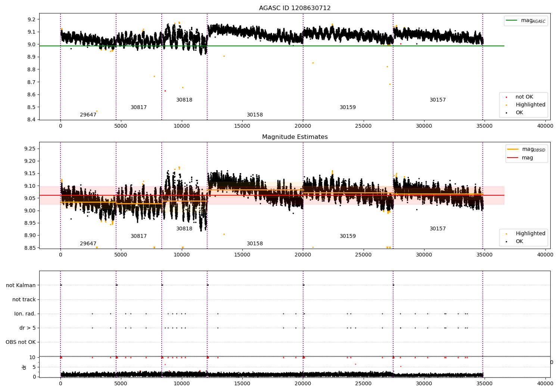Click obsid label 30158 in Magnitude Estimates plot
Viewport: 560px width, 392px height.
click(x=255, y=244)
